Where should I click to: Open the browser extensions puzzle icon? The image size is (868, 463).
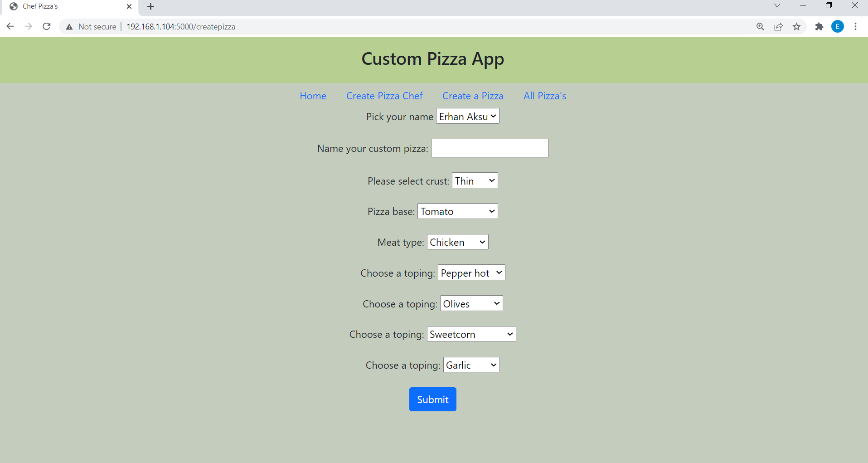(819, 26)
